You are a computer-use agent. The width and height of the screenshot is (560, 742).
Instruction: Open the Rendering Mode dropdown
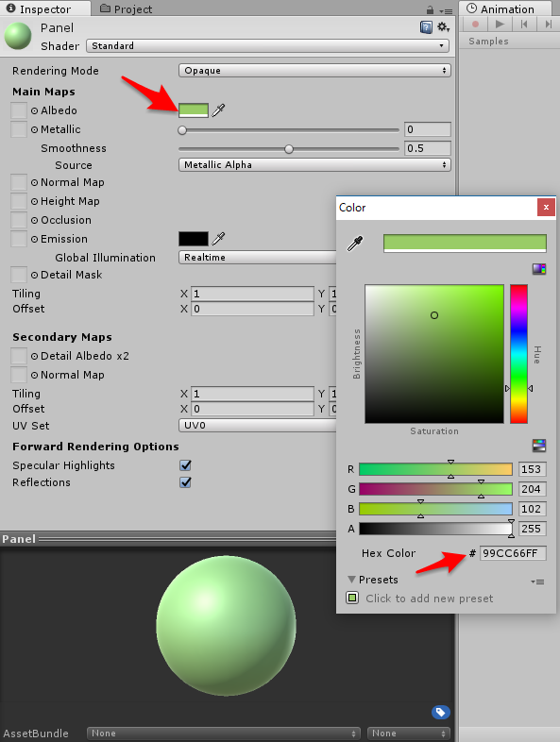(314, 71)
